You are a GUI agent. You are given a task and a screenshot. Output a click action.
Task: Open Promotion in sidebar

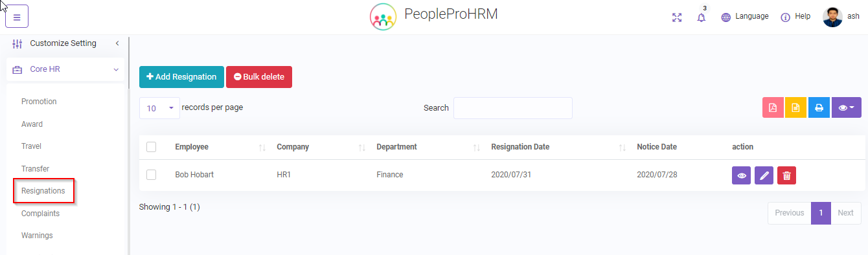(x=39, y=102)
